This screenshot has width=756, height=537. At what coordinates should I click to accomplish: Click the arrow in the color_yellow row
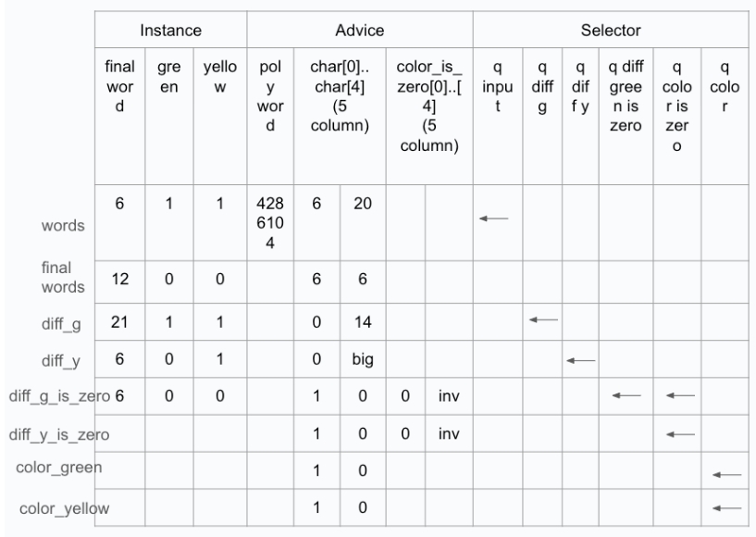click(726, 508)
